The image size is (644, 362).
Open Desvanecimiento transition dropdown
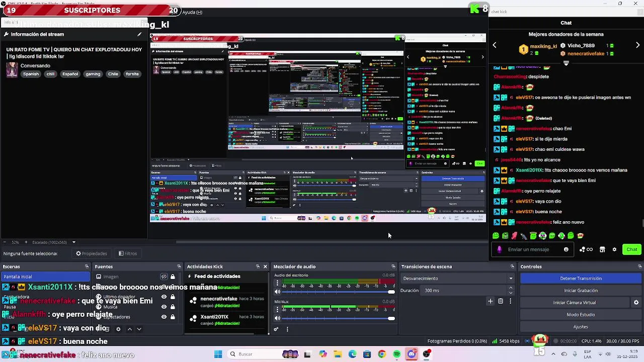pyautogui.click(x=457, y=279)
